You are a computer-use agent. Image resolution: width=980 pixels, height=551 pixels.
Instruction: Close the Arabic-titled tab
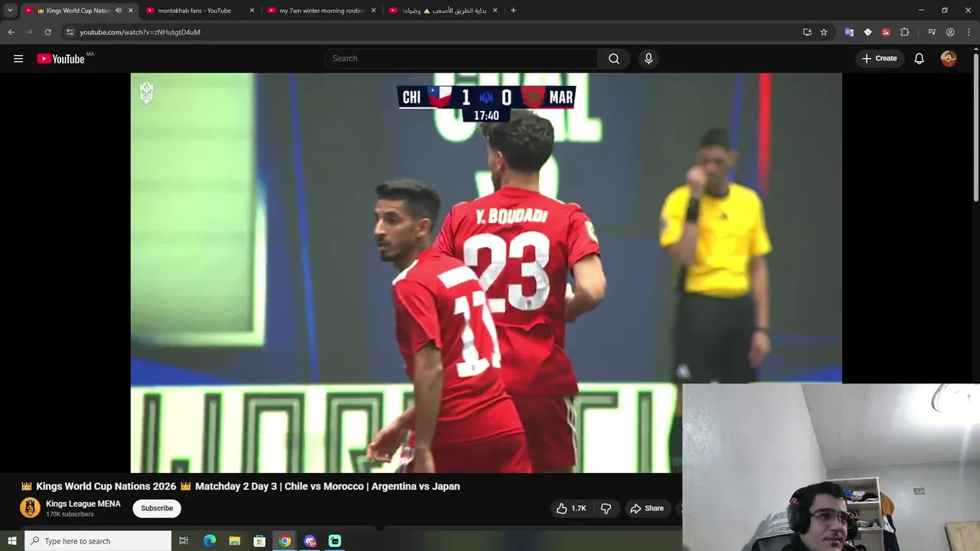coord(495,11)
